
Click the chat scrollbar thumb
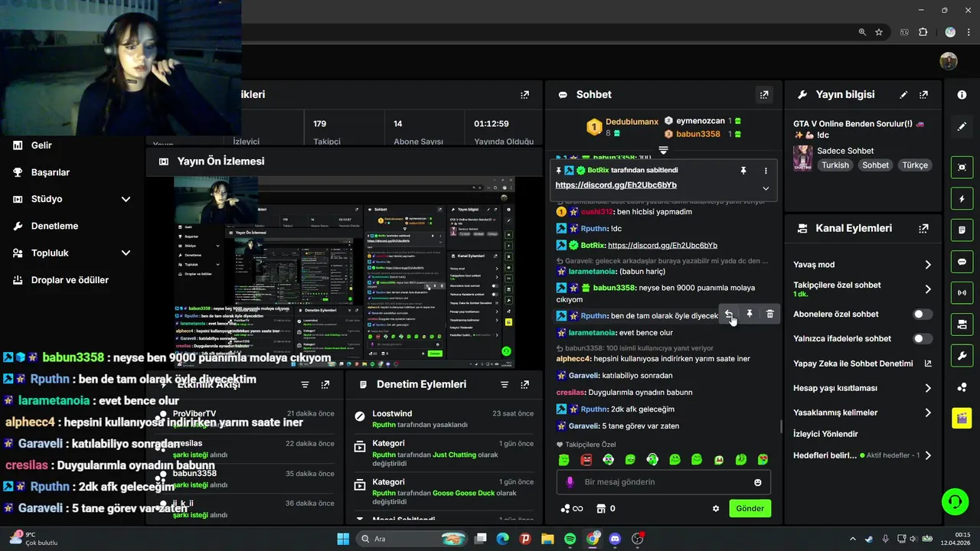(x=781, y=426)
